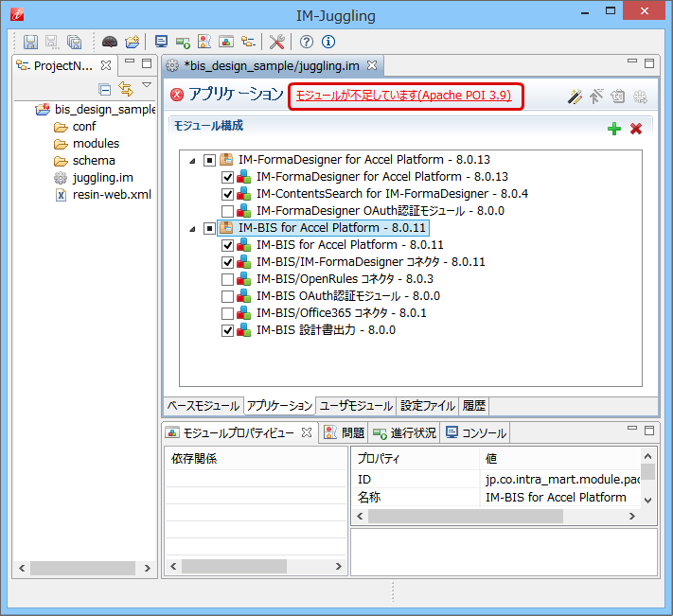Image resolution: width=673 pixels, height=616 pixels.
Task: Open the preferences wrench-and-screwdriver tool icon
Action: coord(276,42)
